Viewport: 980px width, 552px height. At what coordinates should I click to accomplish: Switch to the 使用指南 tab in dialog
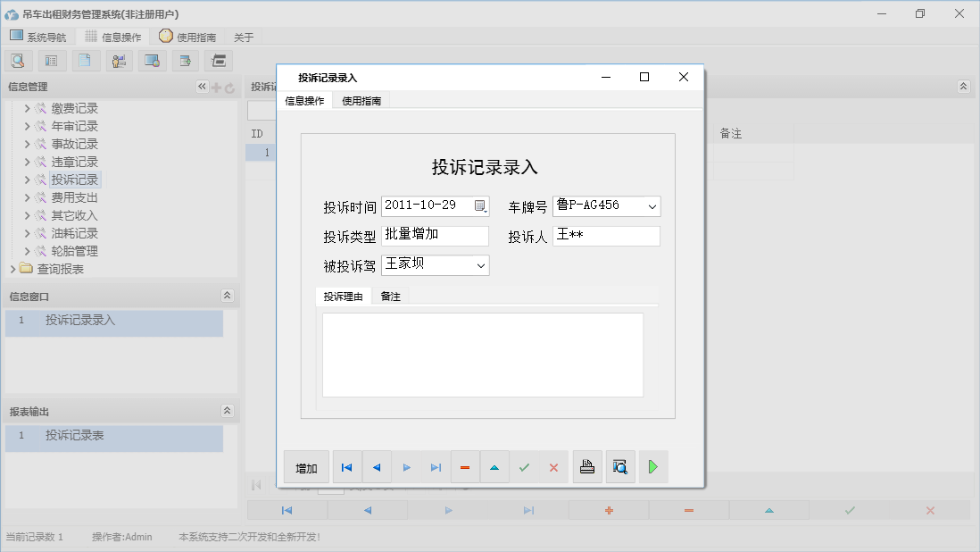point(361,100)
